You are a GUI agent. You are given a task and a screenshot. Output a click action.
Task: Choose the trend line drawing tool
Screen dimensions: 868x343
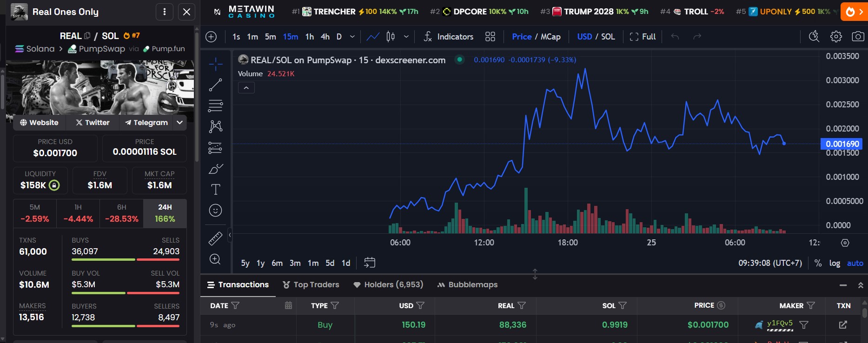click(x=215, y=85)
